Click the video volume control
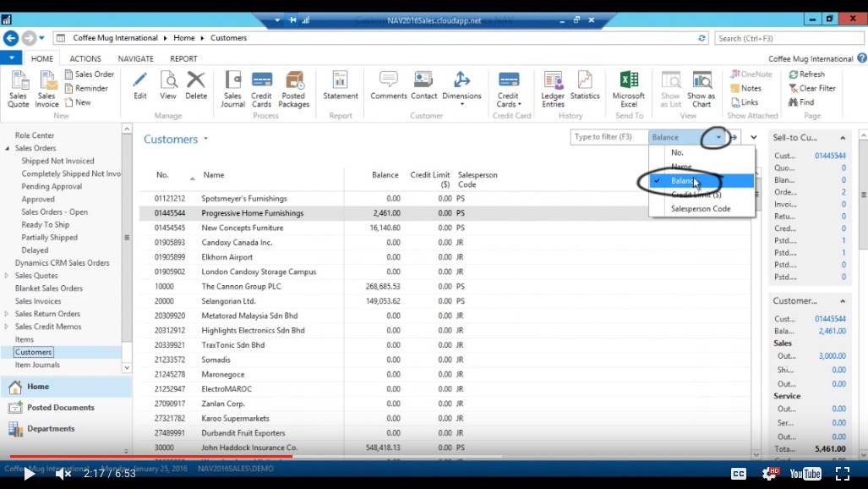This screenshot has height=489, width=868. tap(63, 473)
